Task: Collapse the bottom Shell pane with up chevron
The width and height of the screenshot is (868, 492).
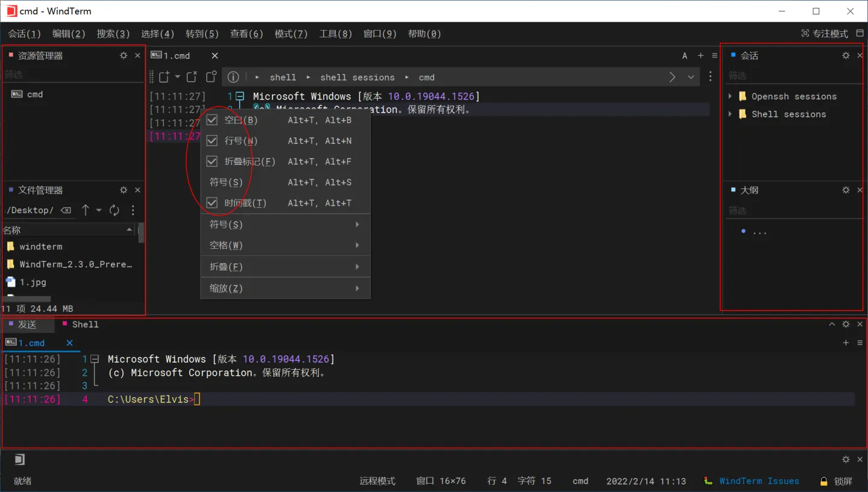Action: [x=832, y=324]
